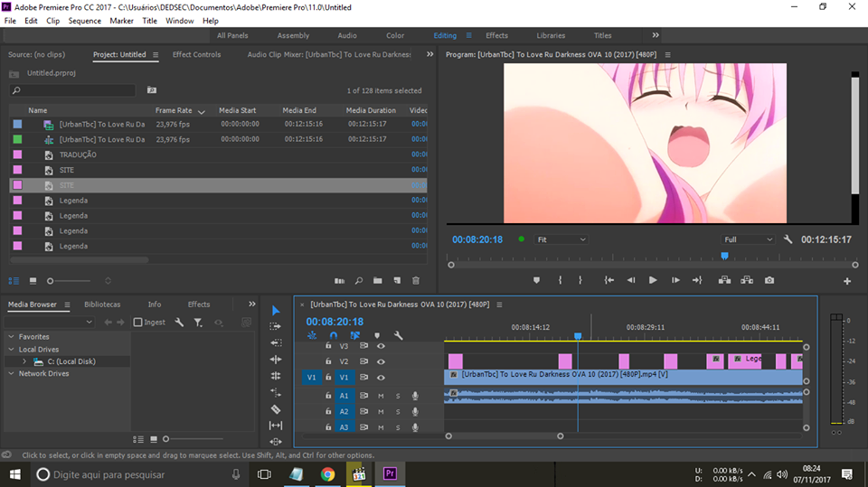Click New Bin folder icon in Project panel

click(378, 281)
